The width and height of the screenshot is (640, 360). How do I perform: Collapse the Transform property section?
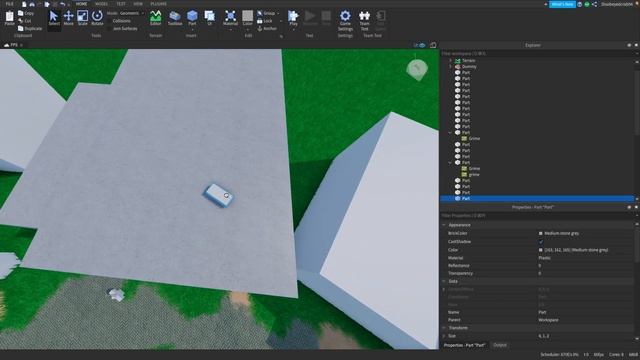[x=444, y=328]
